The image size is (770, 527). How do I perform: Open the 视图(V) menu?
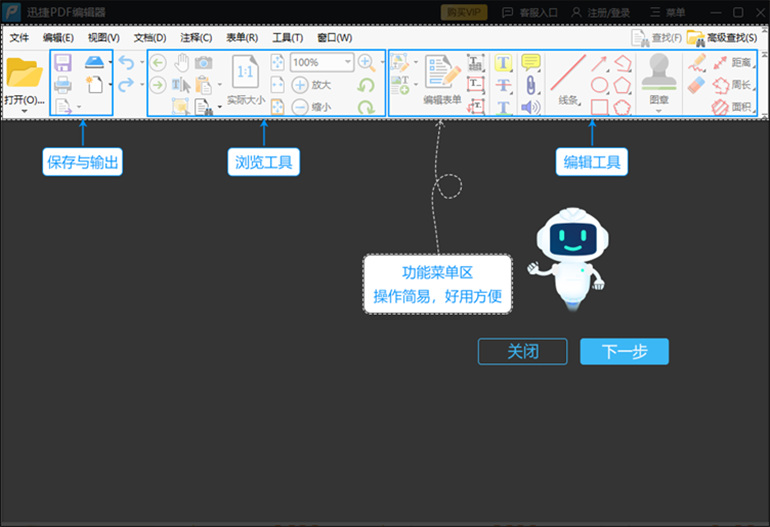point(104,38)
